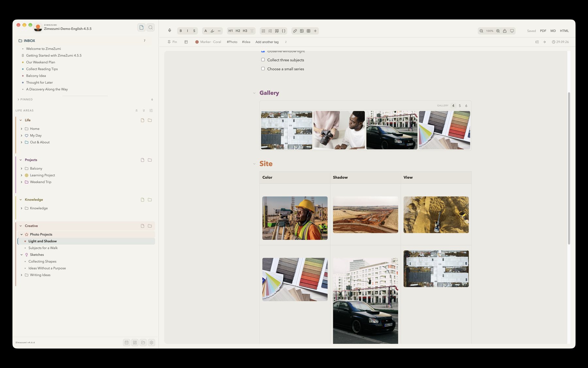Set gallery to 6 columns

tap(466, 106)
